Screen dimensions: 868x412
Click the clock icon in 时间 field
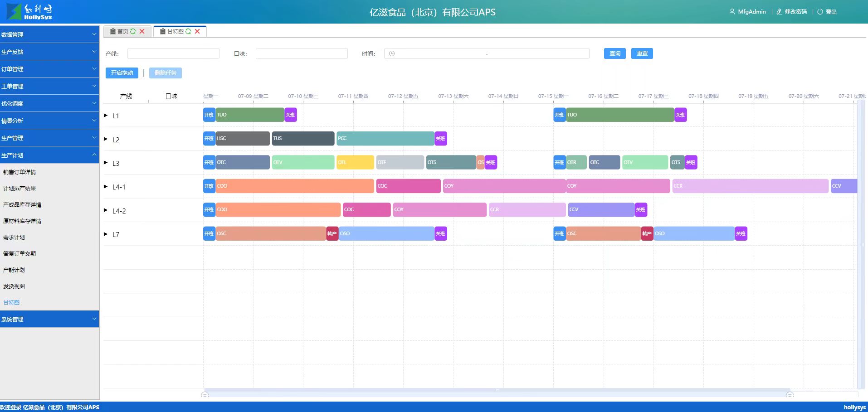tap(392, 53)
